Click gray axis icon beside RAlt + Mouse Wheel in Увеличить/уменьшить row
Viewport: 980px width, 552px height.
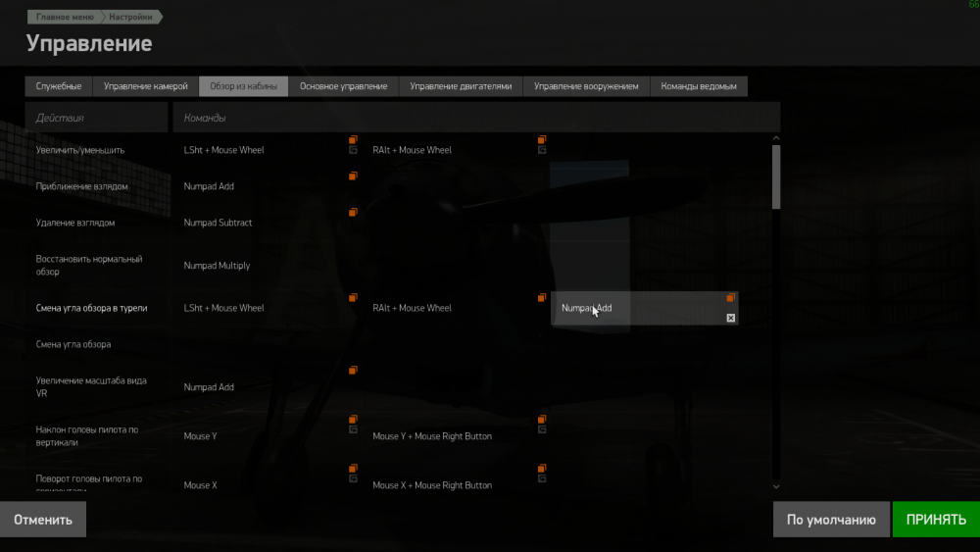point(542,150)
